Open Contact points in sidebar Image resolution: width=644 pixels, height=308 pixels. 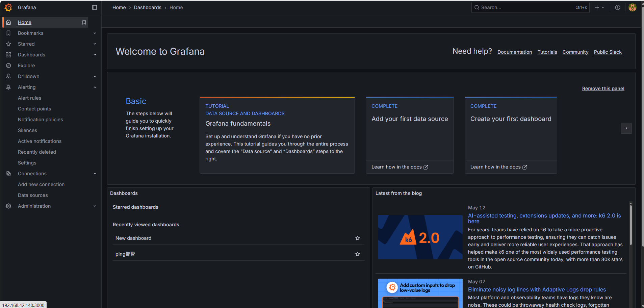click(x=34, y=109)
